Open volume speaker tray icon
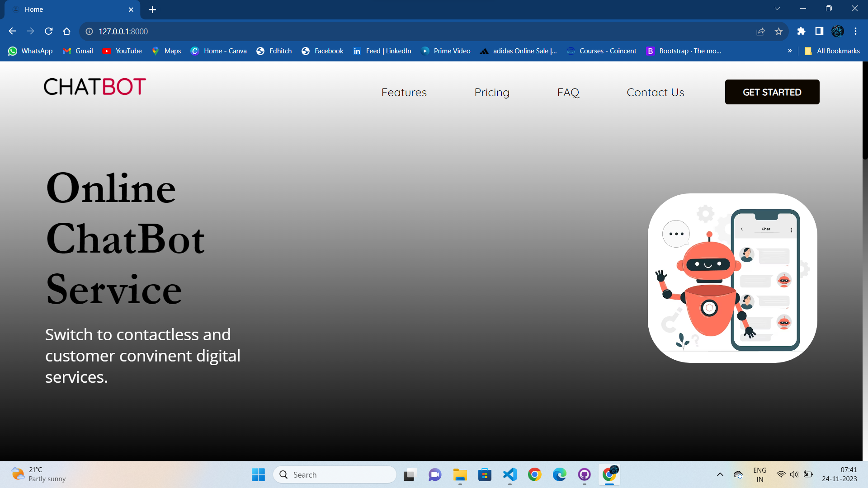 pyautogui.click(x=794, y=475)
